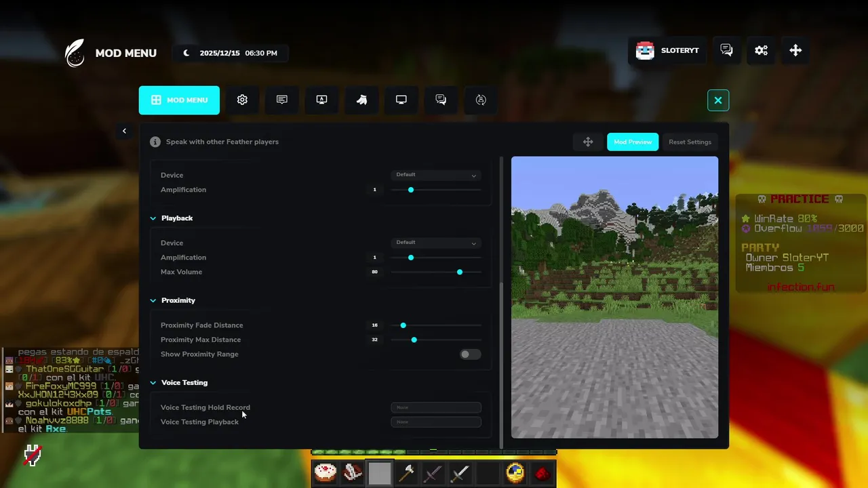
Task: Open the plain monitor tab icon
Action: pos(401,100)
